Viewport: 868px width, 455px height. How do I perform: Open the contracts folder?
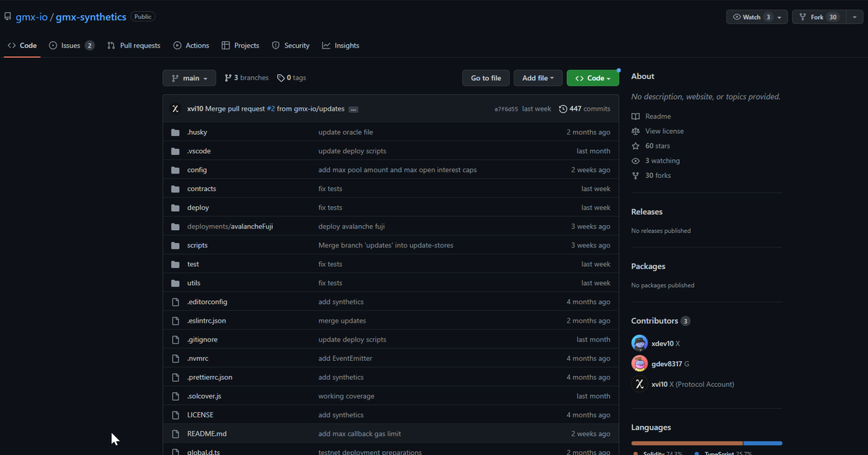tap(202, 189)
